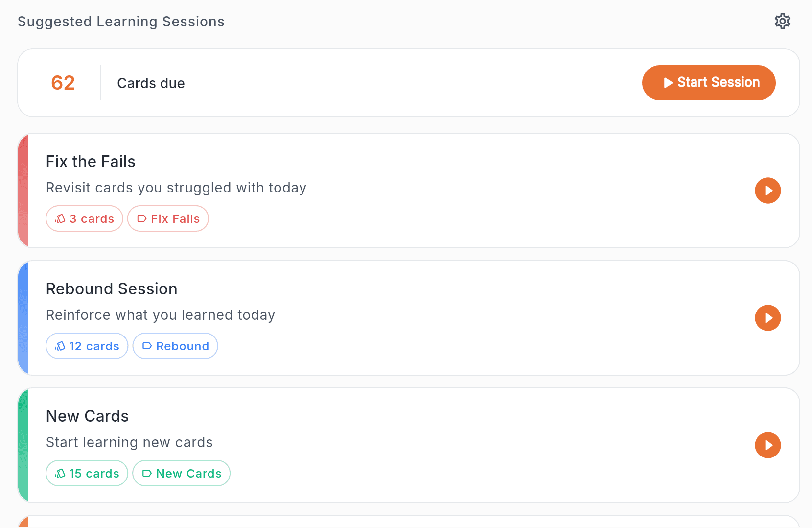Click the tag icon in the Rebound badge
The image size is (812, 528).
pyautogui.click(x=147, y=346)
